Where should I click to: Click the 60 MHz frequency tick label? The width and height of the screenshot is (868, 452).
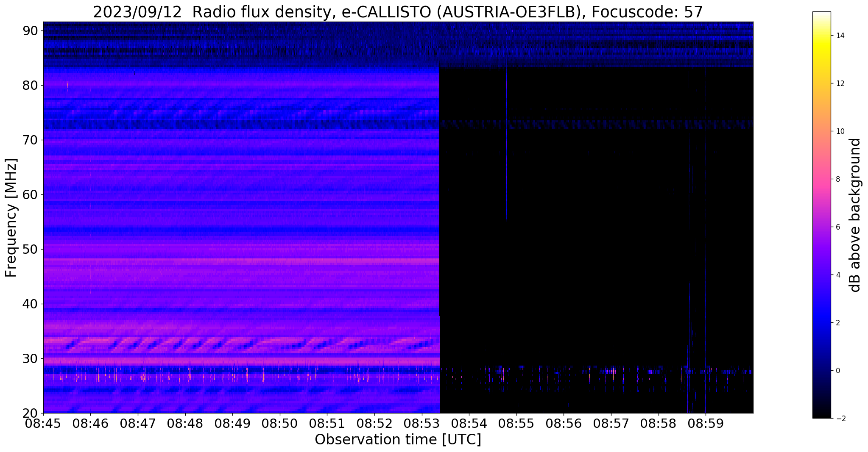[30, 194]
